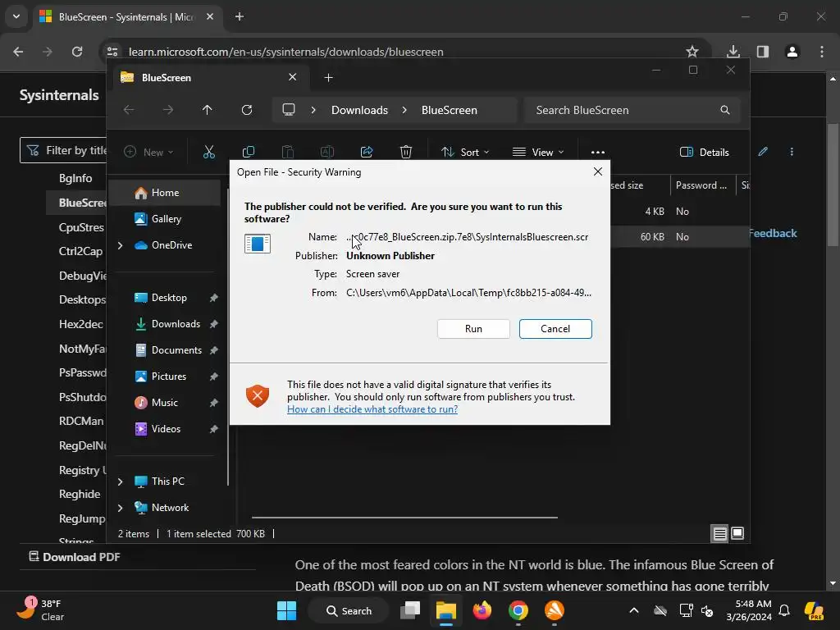Open Music in Explorer quick access
This screenshot has width=840, height=630.
tap(164, 403)
